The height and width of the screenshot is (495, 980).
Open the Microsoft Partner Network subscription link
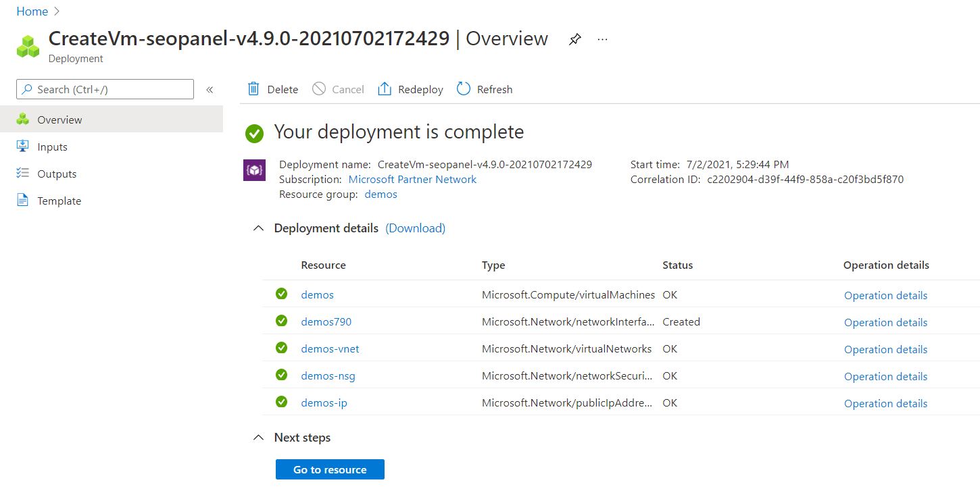(x=412, y=180)
